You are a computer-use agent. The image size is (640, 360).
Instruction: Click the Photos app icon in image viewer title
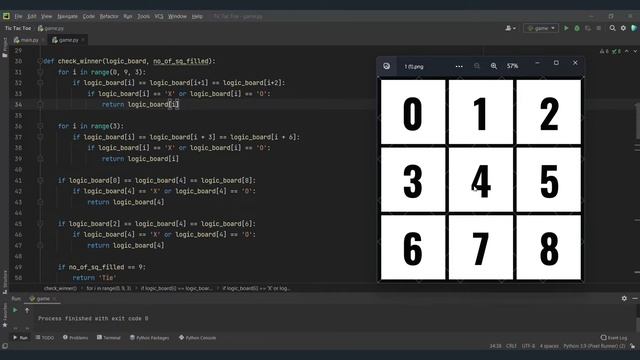[x=387, y=66]
